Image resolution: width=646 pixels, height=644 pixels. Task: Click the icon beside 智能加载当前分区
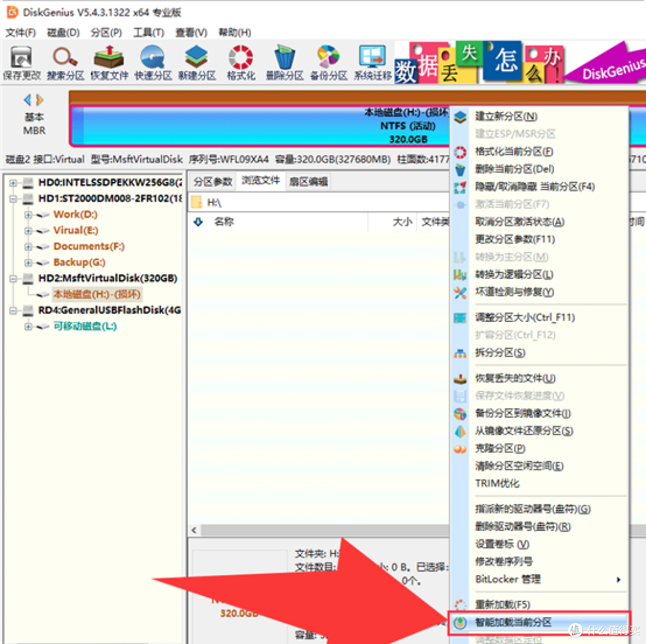point(460,622)
